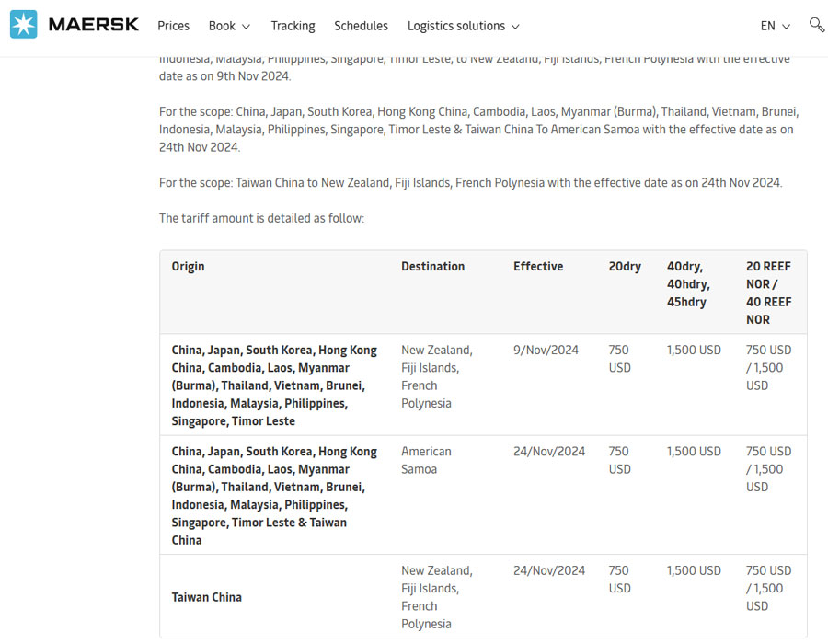Open the Tracking menu item
828x644 pixels.
(x=293, y=26)
